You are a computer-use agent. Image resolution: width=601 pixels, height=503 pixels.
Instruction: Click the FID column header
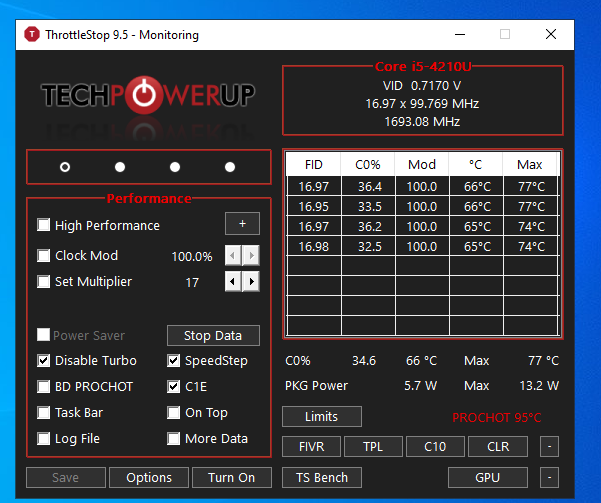[x=314, y=164]
